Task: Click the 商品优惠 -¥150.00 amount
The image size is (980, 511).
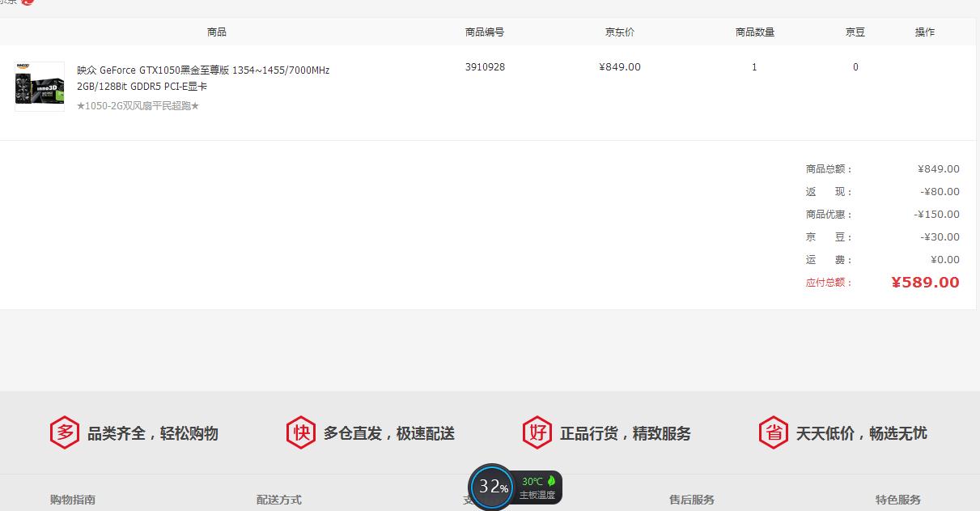Action: [x=937, y=215]
